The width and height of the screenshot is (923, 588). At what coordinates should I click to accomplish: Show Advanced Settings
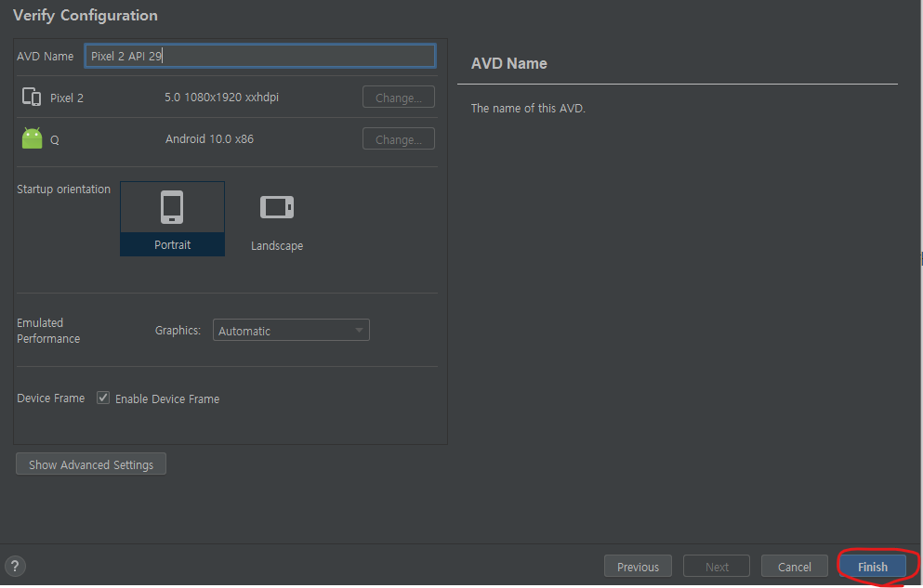click(91, 464)
